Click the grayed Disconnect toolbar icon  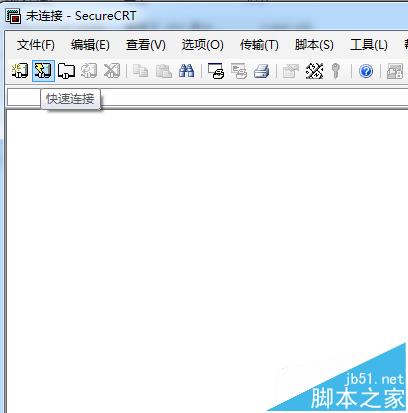pos(112,71)
